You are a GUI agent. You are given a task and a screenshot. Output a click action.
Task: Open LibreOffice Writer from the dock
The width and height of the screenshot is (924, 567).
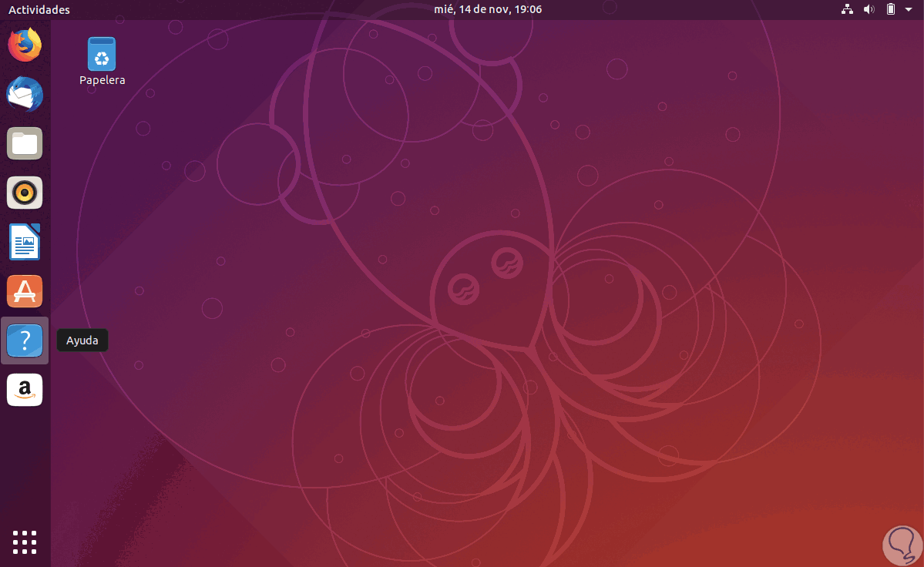[25, 242]
